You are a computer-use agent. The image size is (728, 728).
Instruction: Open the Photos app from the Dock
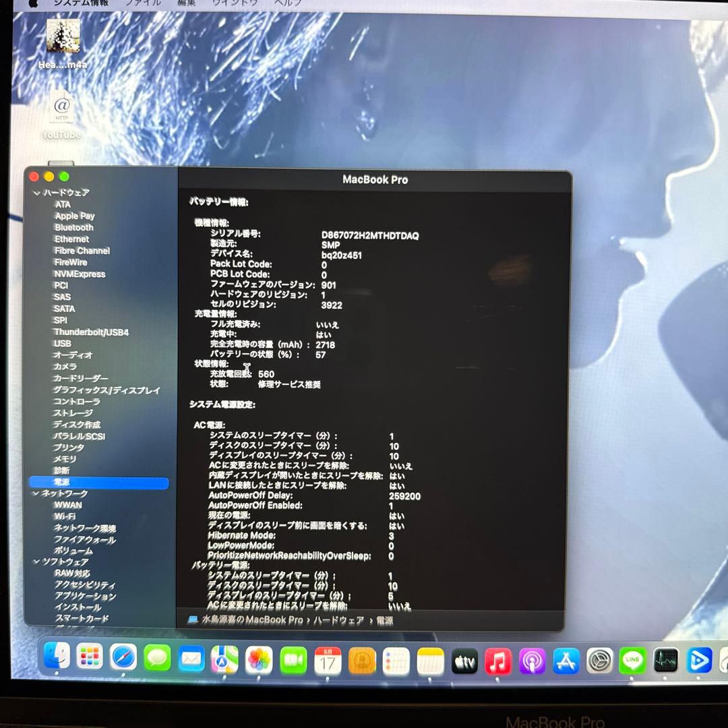click(x=258, y=661)
